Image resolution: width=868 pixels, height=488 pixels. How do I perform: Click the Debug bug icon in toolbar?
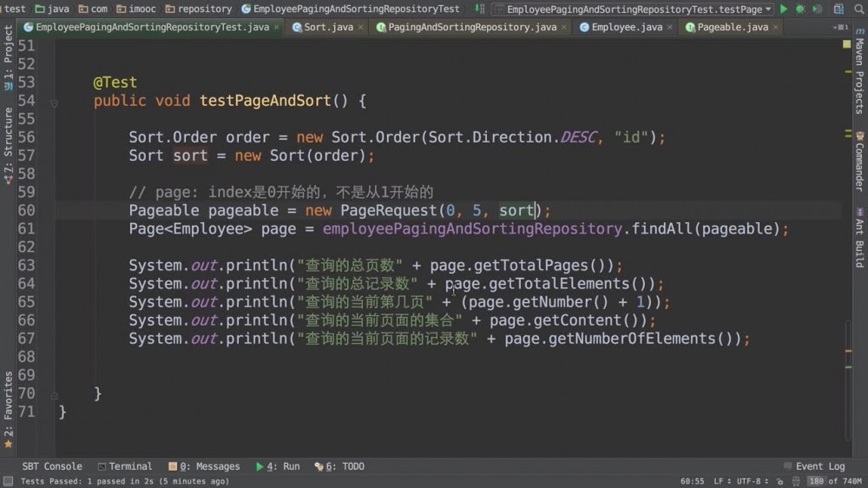tap(800, 9)
